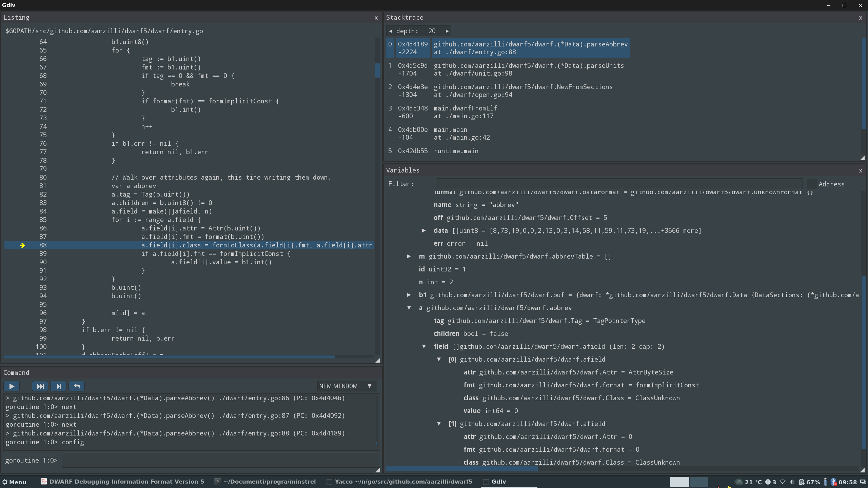The height and width of the screenshot is (488, 868).
Task: Expand the m abbrevTable variable
Action: (409, 257)
